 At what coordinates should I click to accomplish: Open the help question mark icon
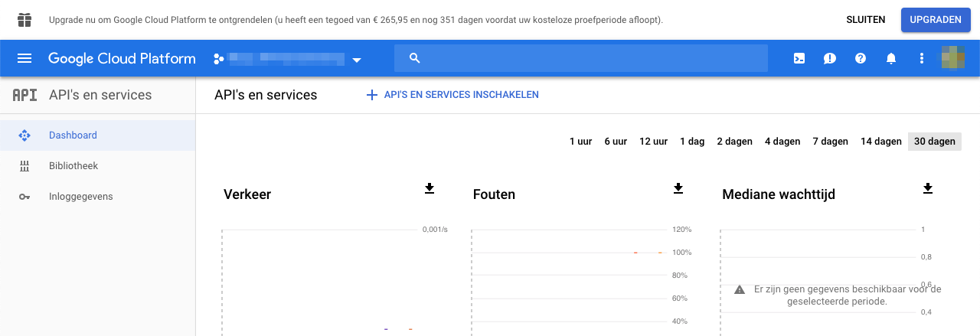pos(861,59)
